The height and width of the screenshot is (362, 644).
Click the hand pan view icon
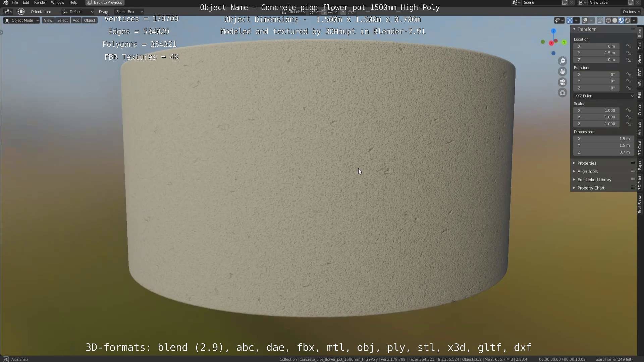coord(562,71)
